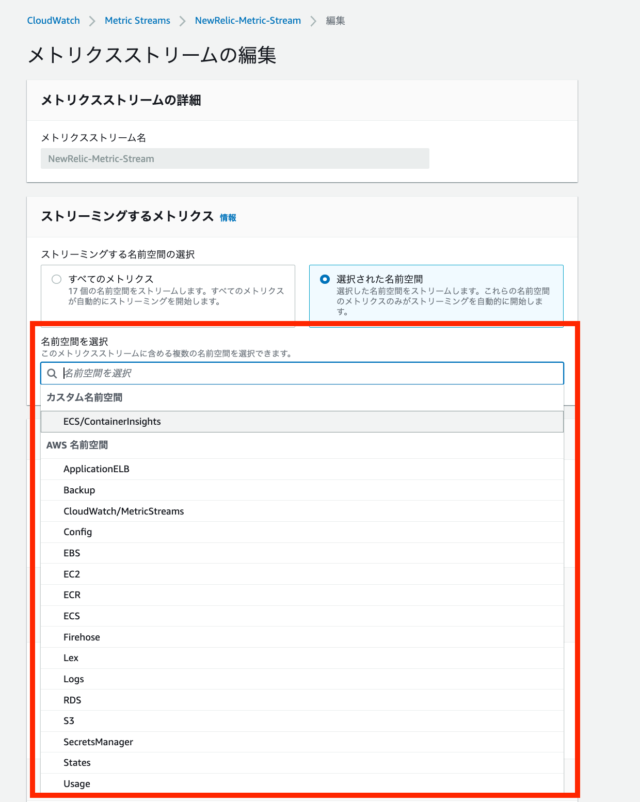Select Firehose namespace option

[x=302, y=637]
